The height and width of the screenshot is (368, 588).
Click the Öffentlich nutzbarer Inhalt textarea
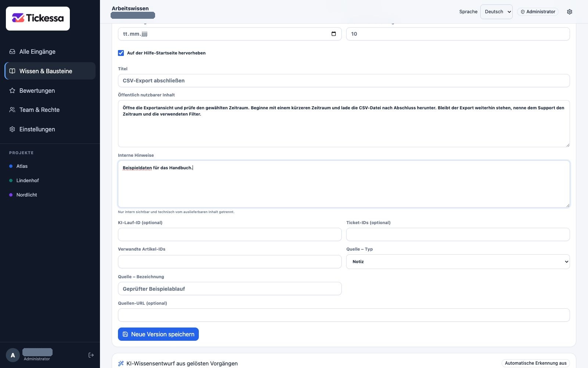[344, 124]
